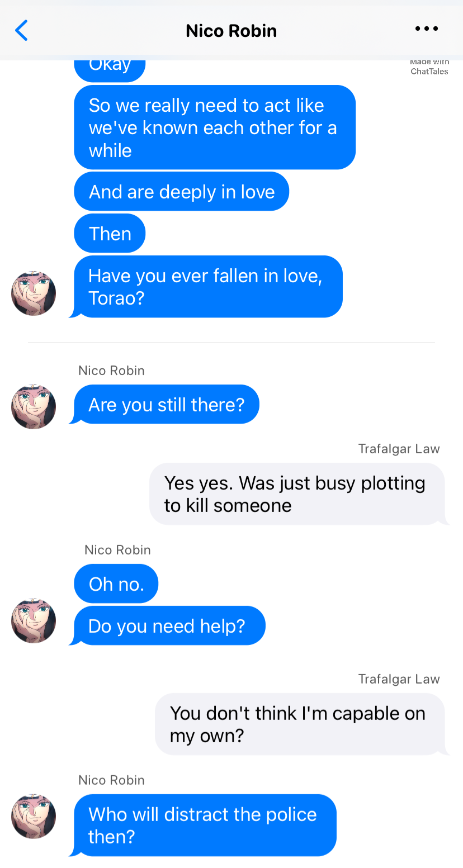Viewport: 463px width, 868px height.
Task: Tap avatar beside "Have you ever fallen in love"
Action: click(x=34, y=293)
